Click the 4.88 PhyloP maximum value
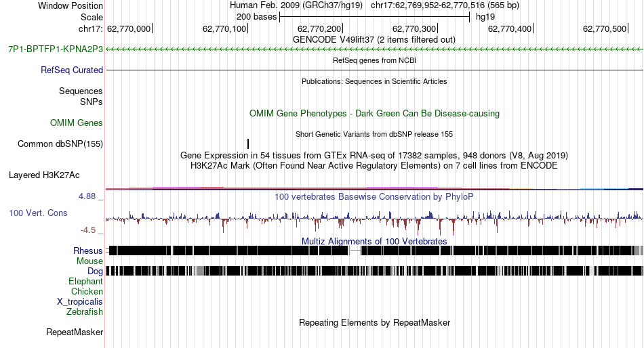This screenshot has width=644, height=348. pyautogui.click(x=87, y=196)
